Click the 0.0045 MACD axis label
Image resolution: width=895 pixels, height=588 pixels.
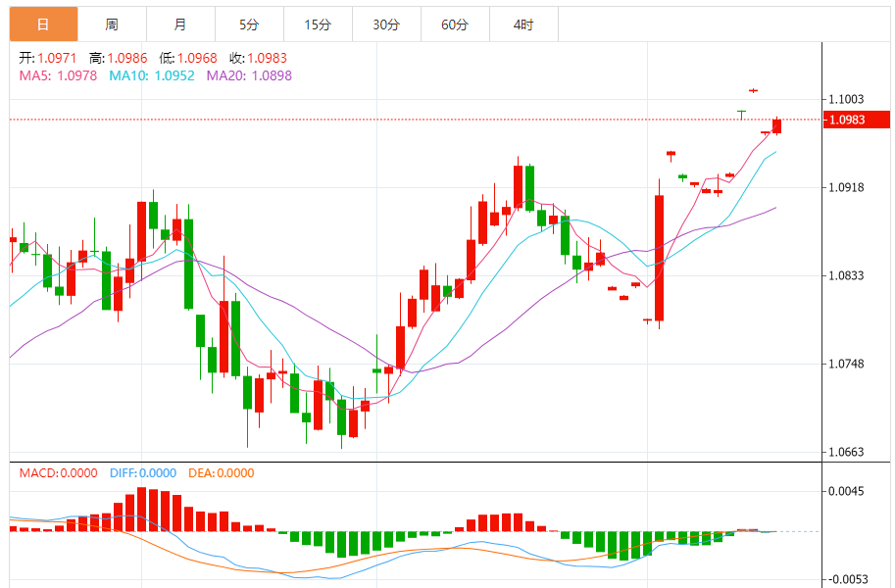click(847, 491)
